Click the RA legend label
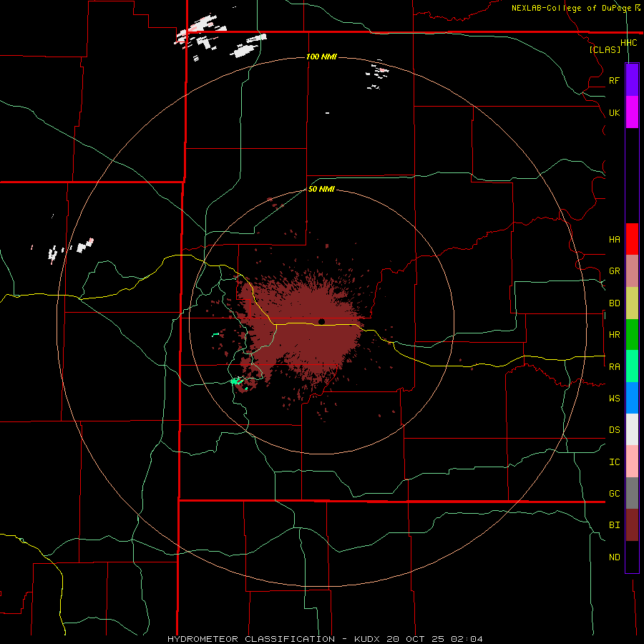The image size is (644, 644). coord(615,366)
